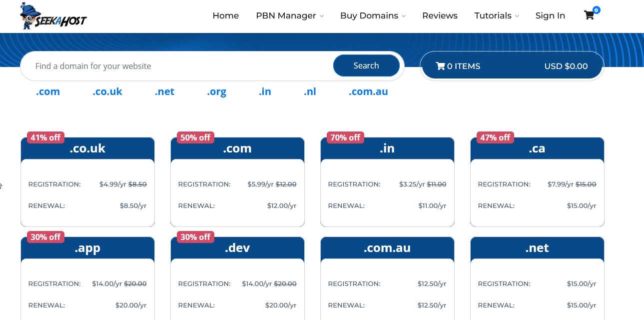
Task: Select Home in the navigation menu
Action: pyautogui.click(x=226, y=15)
